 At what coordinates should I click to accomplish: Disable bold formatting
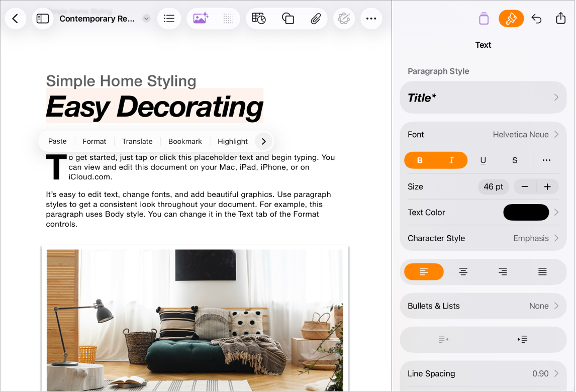click(420, 160)
